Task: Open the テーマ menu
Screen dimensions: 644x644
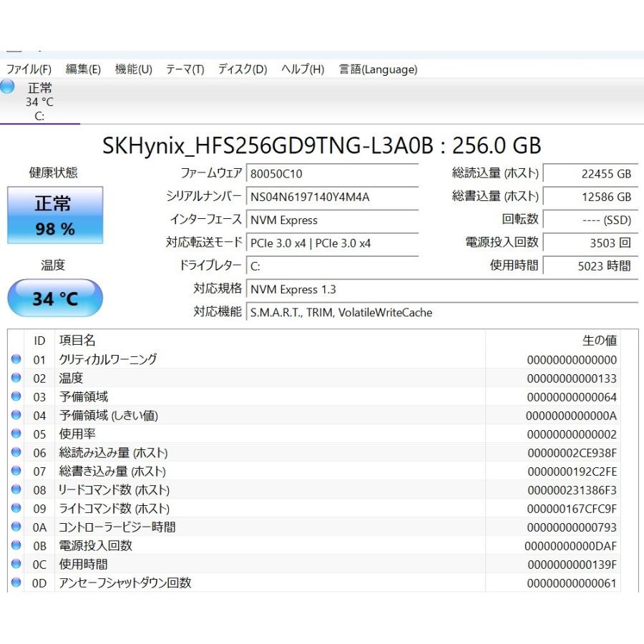Action: point(184,69)
